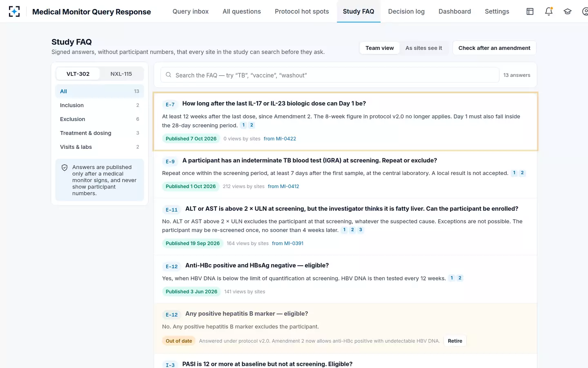Open the indeterminate TB blood test question
This screenshot has height=368, width=588.
[x=310, y=160]
